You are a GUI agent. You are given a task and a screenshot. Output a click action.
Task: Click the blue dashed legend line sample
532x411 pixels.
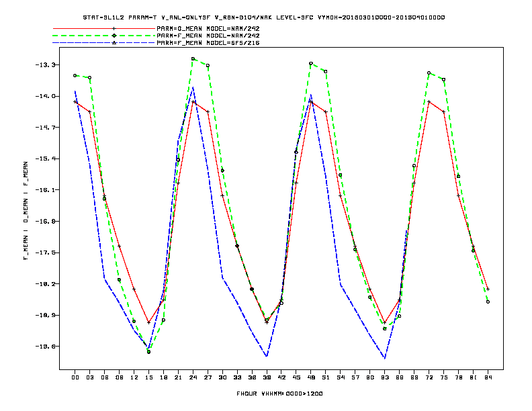tap(104, 43)
